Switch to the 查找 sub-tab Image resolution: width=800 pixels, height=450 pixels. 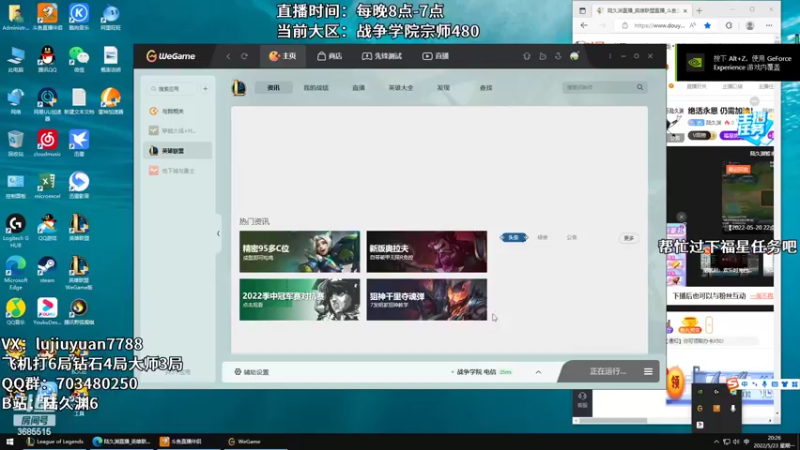point(486,88)
